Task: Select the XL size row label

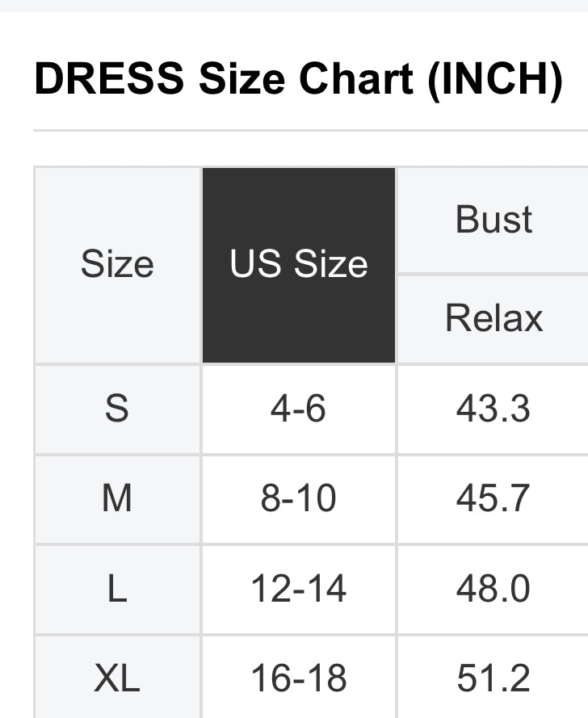Action: coord(117,678)
